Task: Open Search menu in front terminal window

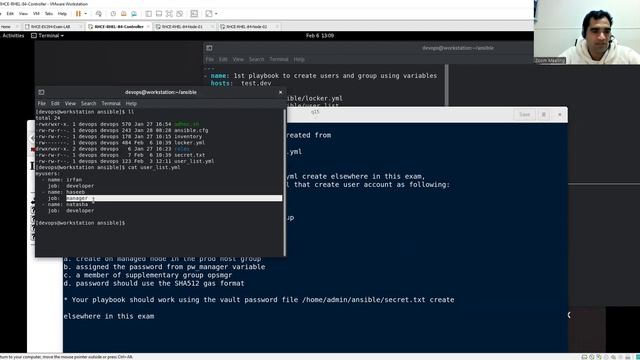Action: 89,104
